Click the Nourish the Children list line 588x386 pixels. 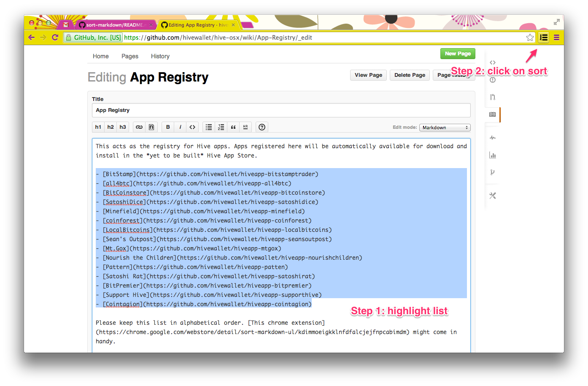click(229, 258)
